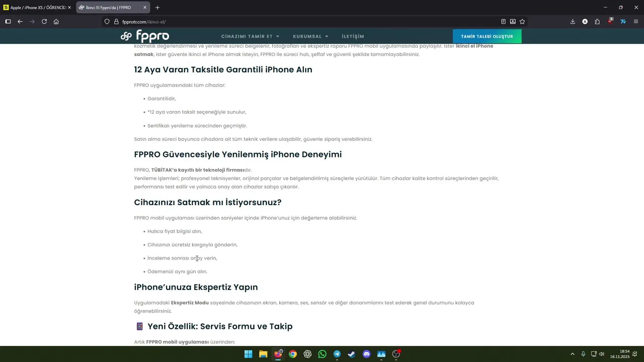The width and height of the screenshot is (644, 362).
Task: Reload the current page
Action: pyautogui.click(x=44, y=22)
